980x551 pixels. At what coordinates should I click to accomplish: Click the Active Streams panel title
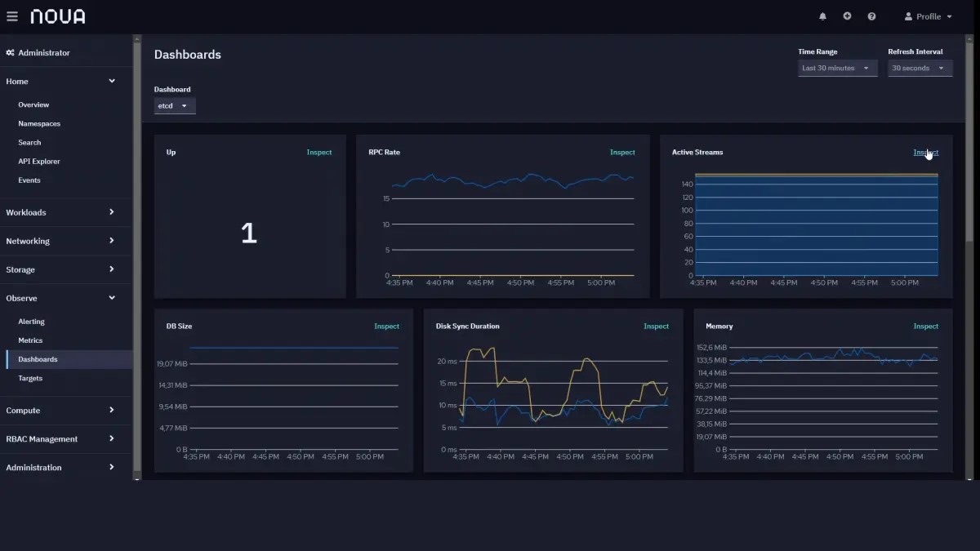[x=697, y=153]
